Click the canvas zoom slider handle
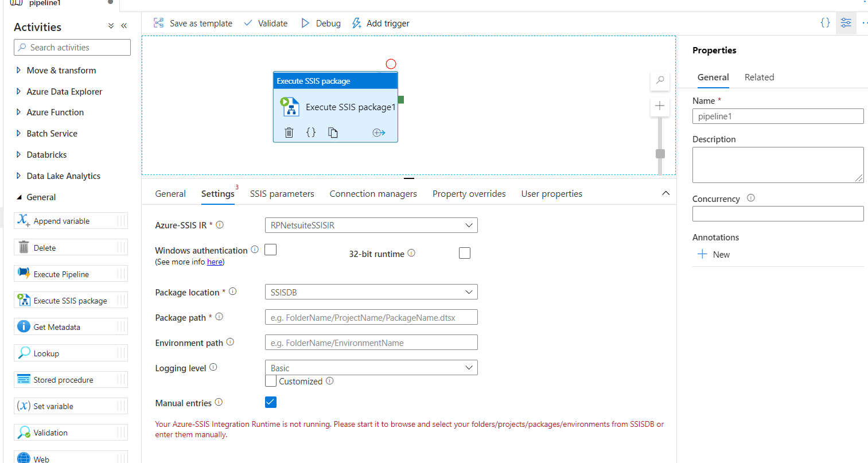 coord(660,154)
